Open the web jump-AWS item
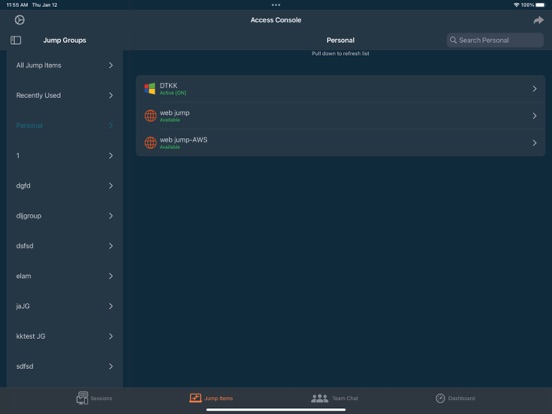 340,143
